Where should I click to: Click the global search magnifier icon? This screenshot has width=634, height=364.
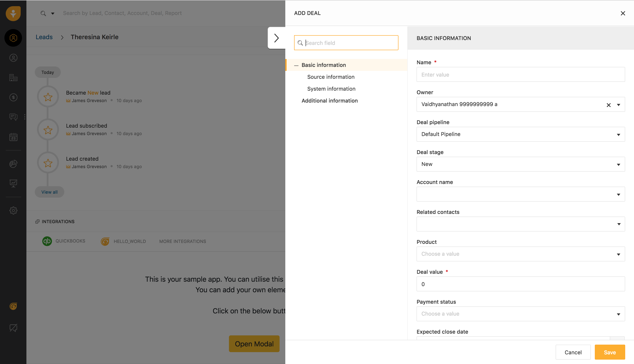[43, 13]
